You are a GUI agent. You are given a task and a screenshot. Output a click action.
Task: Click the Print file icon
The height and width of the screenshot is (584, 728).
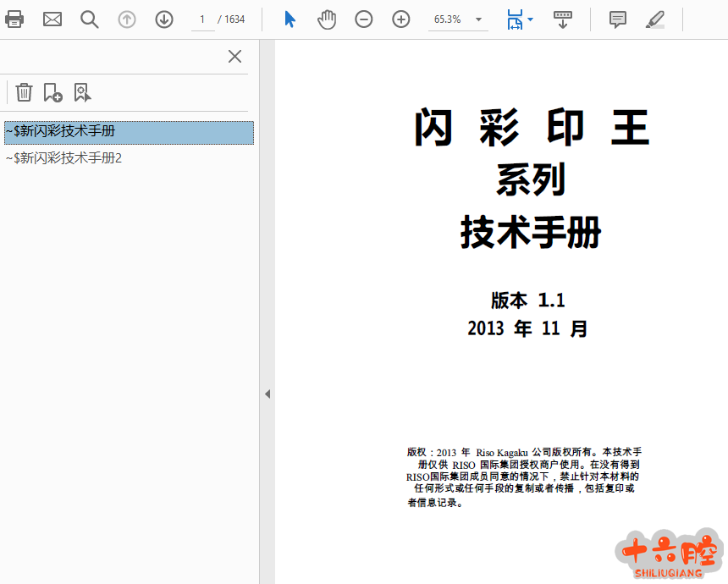(14, 19)
